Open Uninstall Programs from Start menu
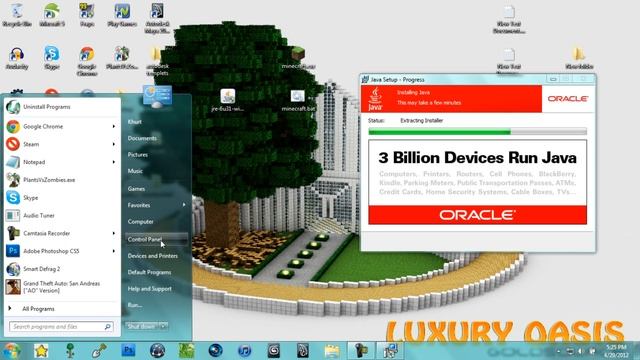Image resolution: width=640 pixels, height=360 pixels. tap(62, 107)
